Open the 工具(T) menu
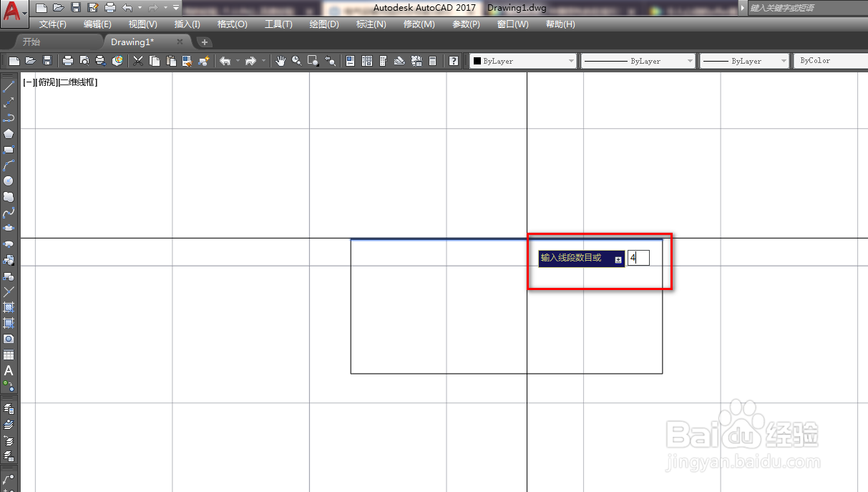Image resolution: width=868 pixels, height=492 pixels. tap(278, 24)
